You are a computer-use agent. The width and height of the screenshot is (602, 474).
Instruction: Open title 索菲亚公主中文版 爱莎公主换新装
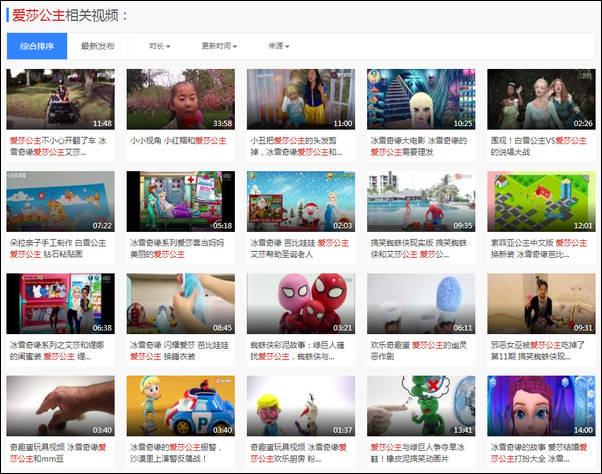click(539, 248)
